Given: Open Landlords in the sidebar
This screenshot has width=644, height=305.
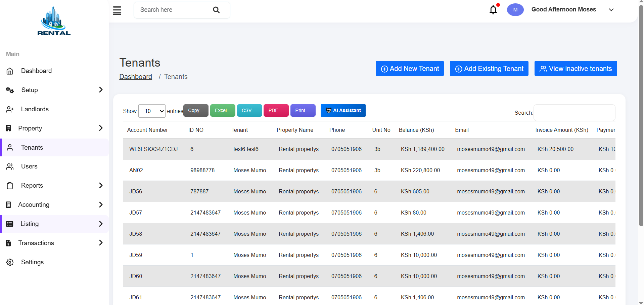Looking at the screenshot, I should [x=35, y=109].
